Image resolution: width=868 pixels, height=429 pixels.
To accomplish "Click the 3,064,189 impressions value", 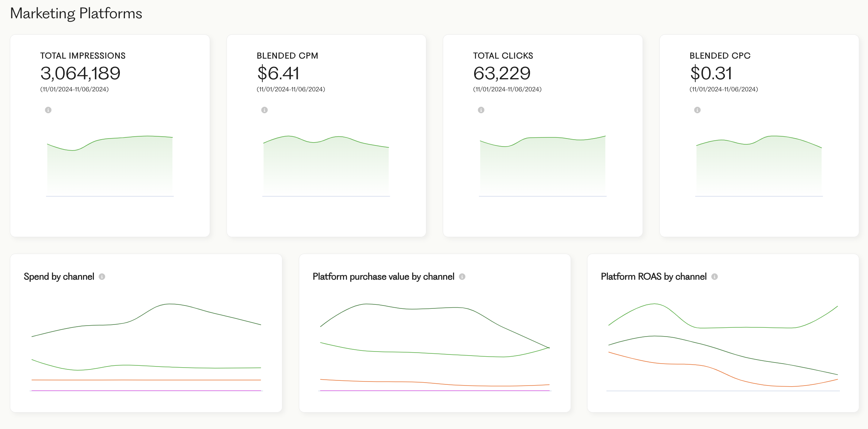I will coord(80,73).
